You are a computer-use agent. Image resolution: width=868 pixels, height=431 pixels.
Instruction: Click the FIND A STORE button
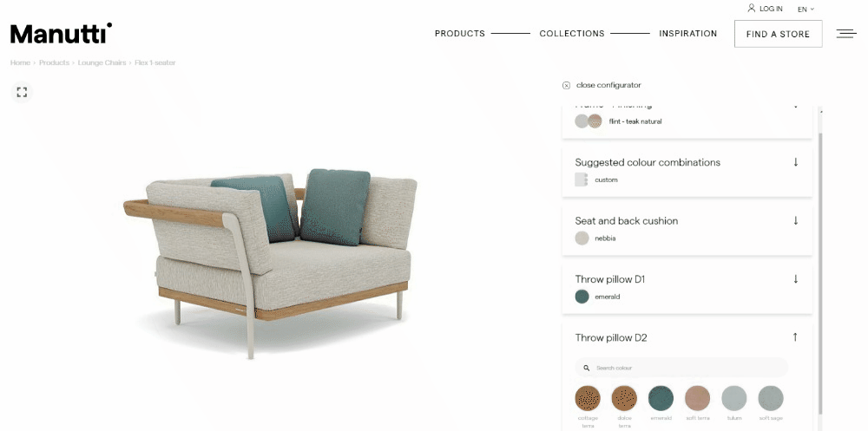point(778,34)
